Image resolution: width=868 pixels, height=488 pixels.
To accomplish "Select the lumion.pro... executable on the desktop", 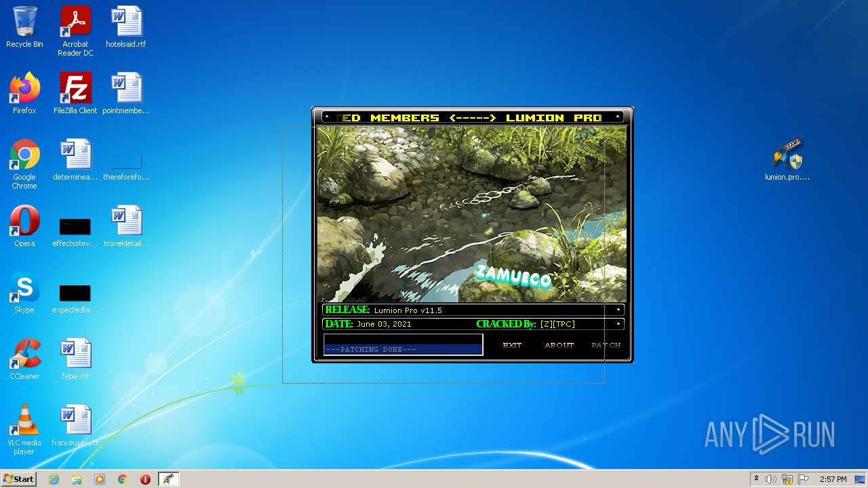I will 787,160.
